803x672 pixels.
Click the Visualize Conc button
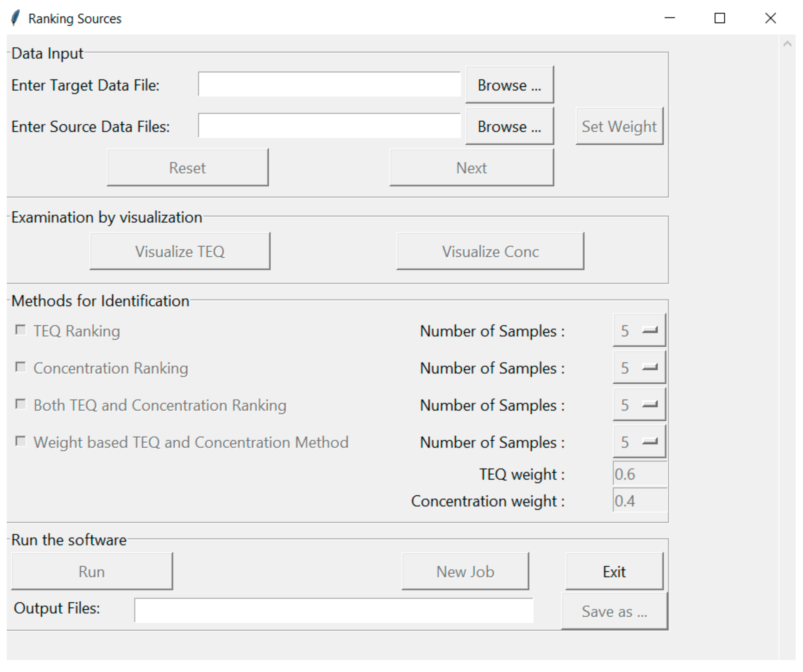coord(490,251)
